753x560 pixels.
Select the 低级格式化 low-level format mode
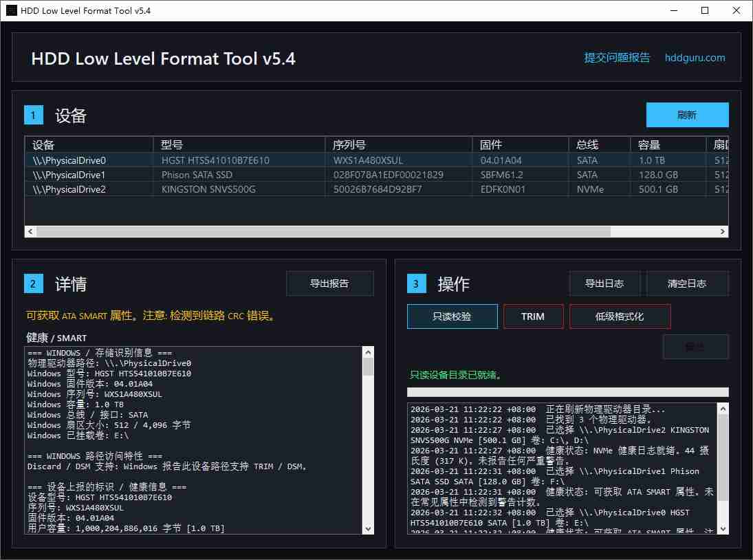pyautogui.click(x=620, y=316)
